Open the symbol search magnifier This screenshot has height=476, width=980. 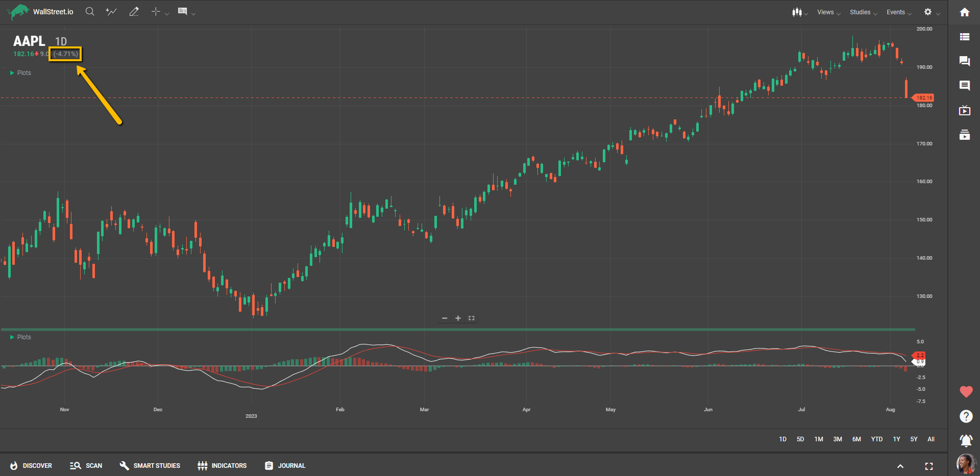point(90,11)
